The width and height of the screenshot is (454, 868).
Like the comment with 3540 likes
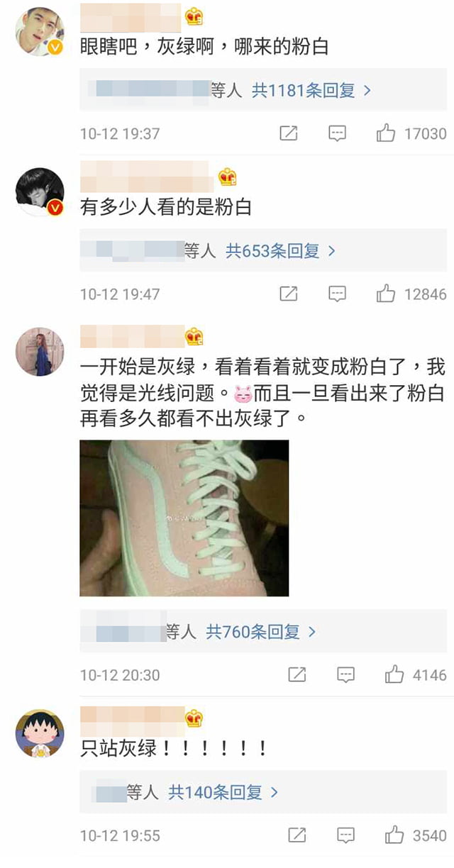[x=394, y=835]
